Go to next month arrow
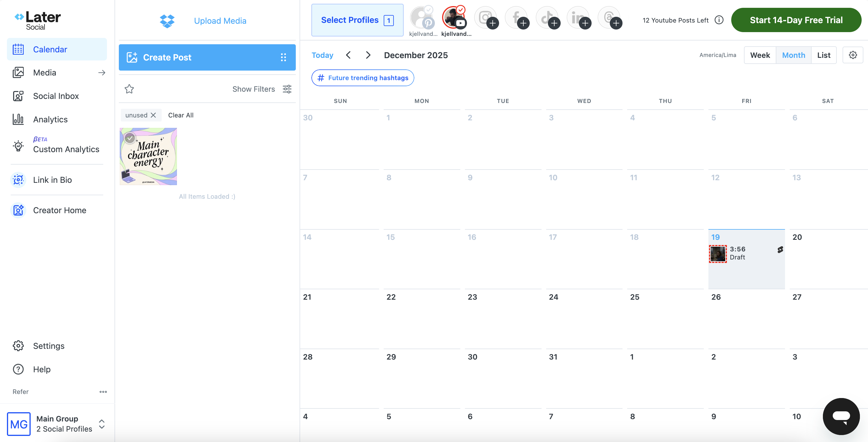 click(x=368, y=55)
